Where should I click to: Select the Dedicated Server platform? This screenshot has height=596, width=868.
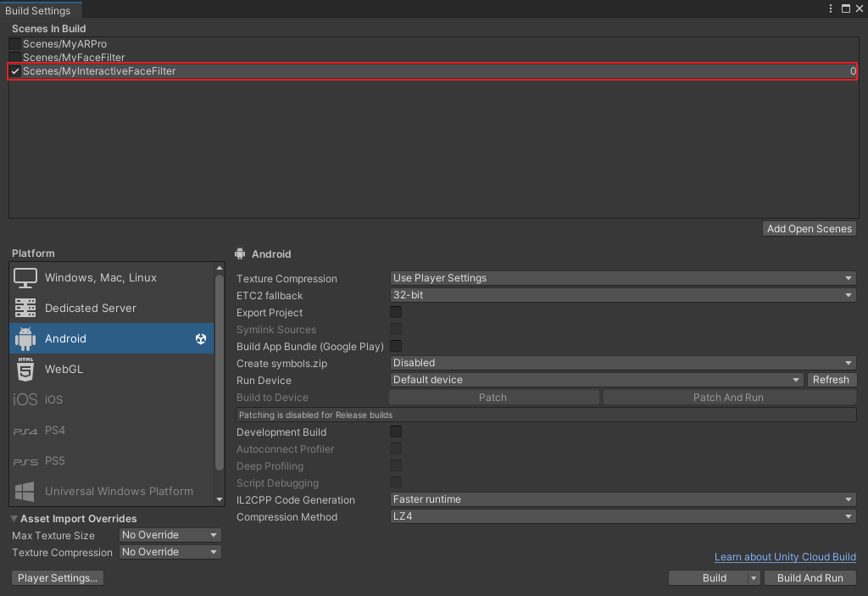point(111,308)
